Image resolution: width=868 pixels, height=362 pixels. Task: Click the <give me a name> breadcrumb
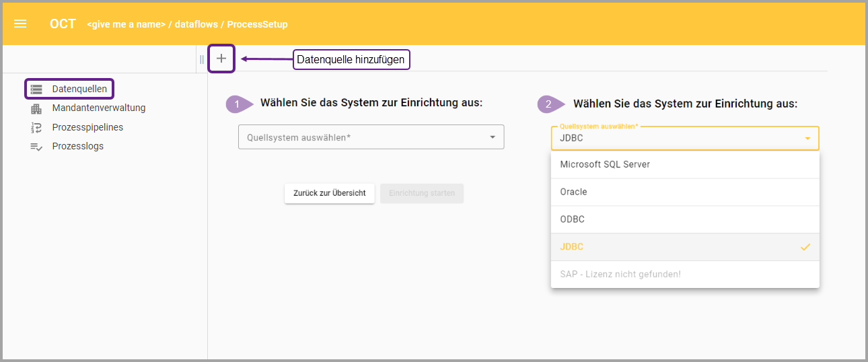click(126, 24)
